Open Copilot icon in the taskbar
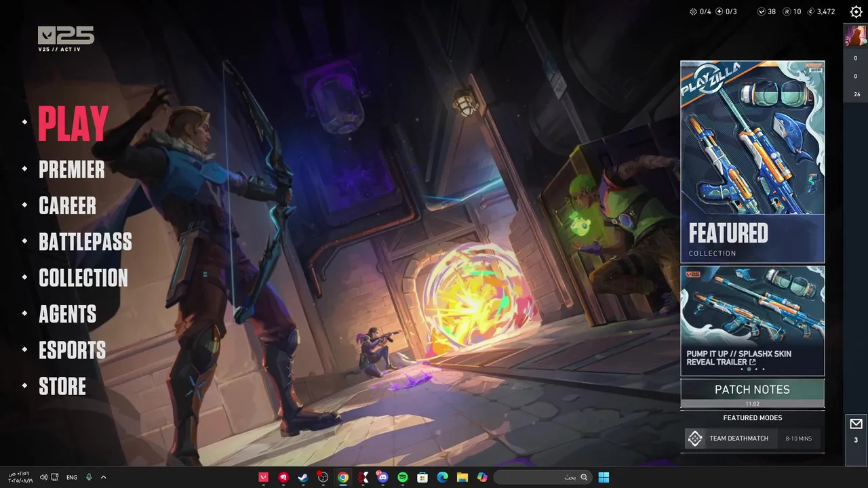Viewport: 868px width, 488px height. 482,477
